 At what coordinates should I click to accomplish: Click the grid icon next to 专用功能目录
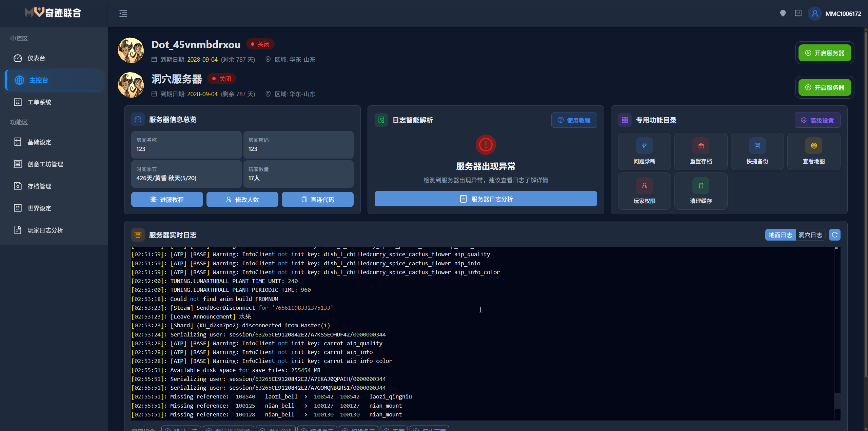tap(625, 120)
